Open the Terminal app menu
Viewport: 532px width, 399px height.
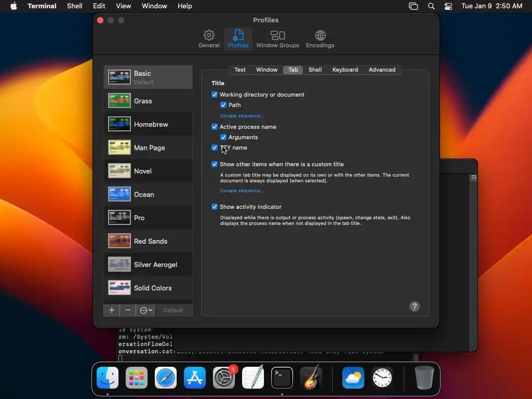point(42,6)
